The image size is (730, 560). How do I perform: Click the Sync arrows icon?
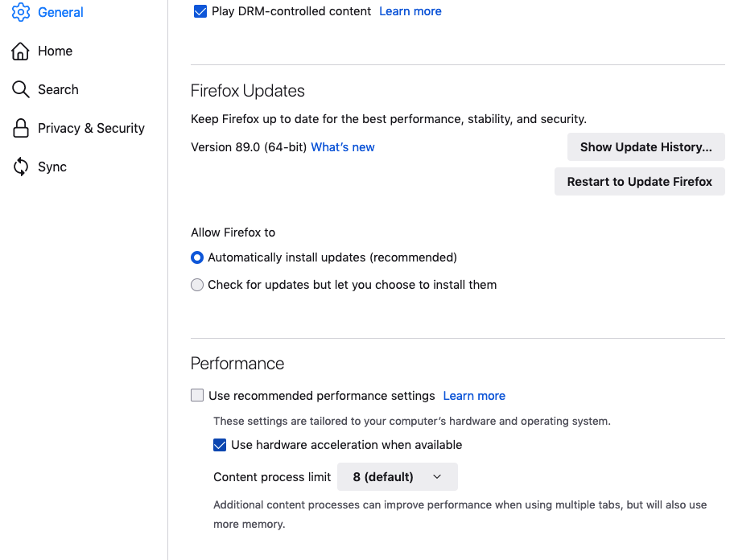[21, 167]
